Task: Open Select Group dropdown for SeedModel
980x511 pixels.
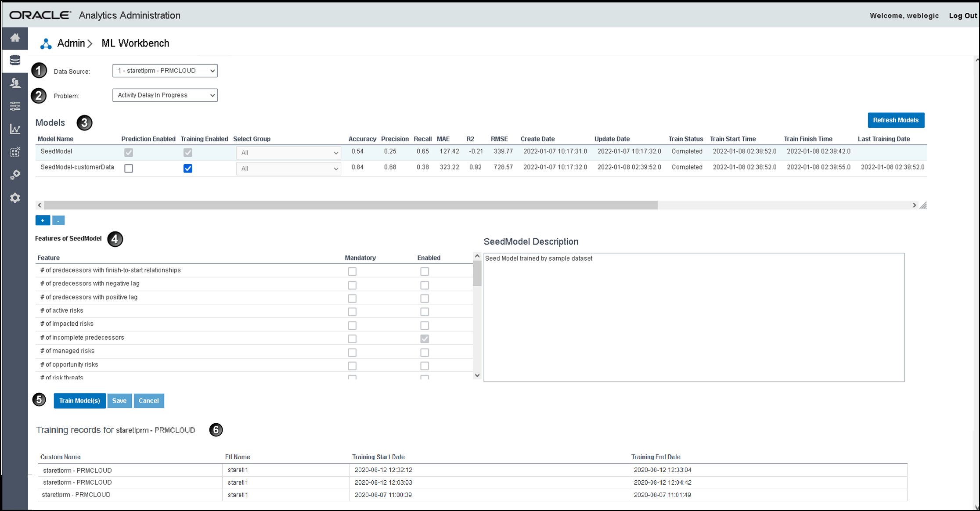Action: [x=288, y=153]
